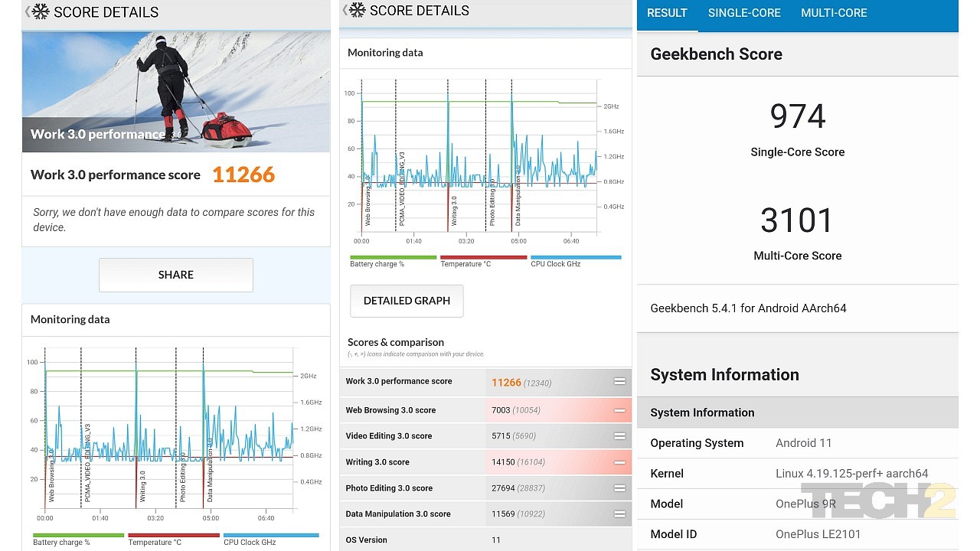The width and height of the screenshot is (980, 551).
Task: Select the Writing score 14150
Action: 503,462
